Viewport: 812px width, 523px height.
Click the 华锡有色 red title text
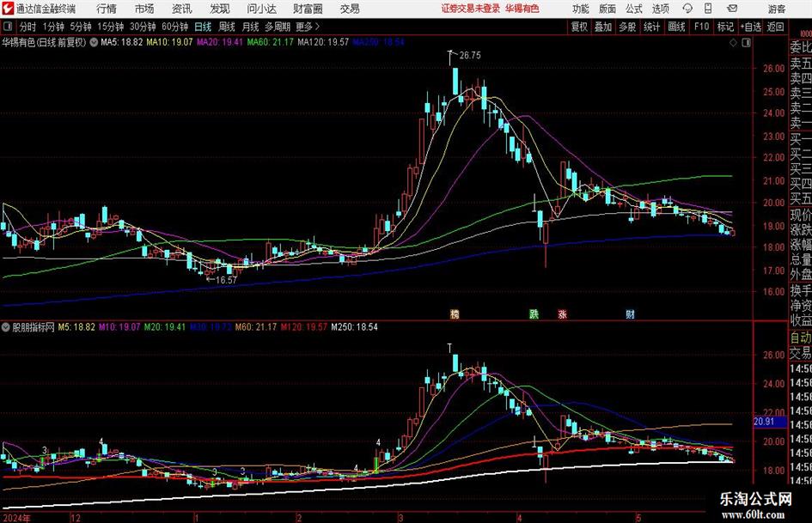(x=522, y=9)
